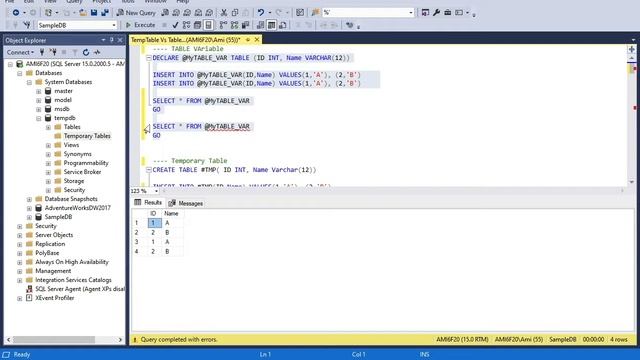Open the SampleDB database dropdown

[x=113, y=25]
